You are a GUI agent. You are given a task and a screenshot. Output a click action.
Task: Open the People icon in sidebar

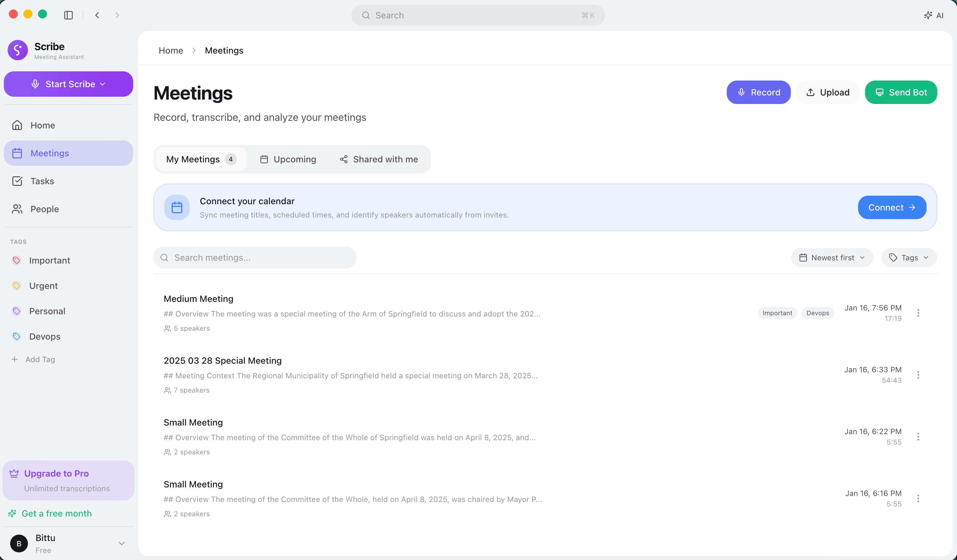(x=17, y=209)
